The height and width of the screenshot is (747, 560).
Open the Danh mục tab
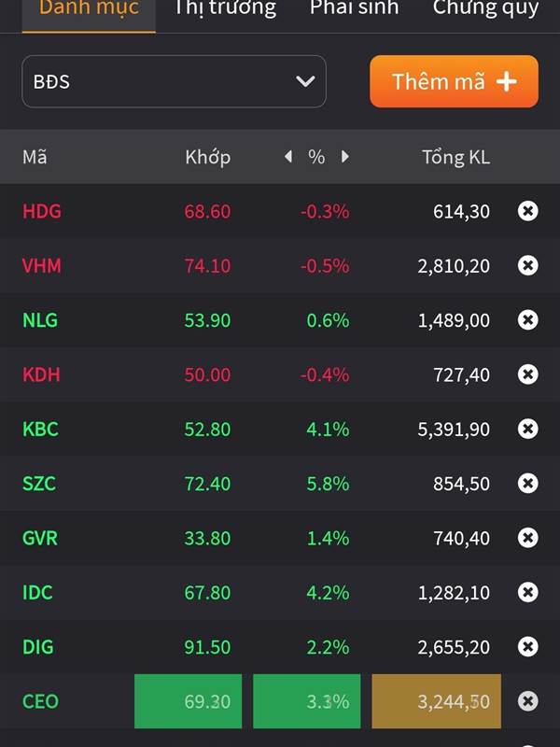pos(89,9)
